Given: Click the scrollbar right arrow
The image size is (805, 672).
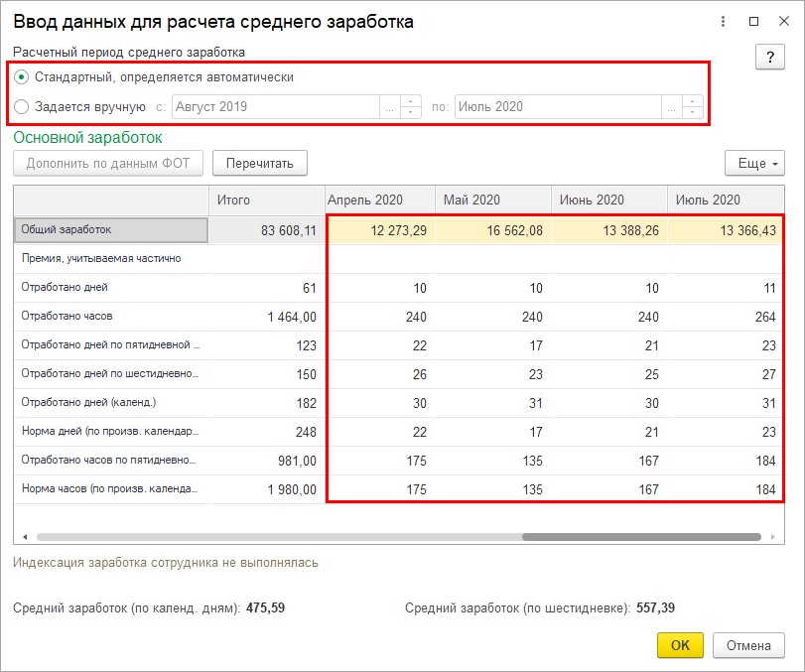Looking at the screenshot, I should (x=772, y=537).
